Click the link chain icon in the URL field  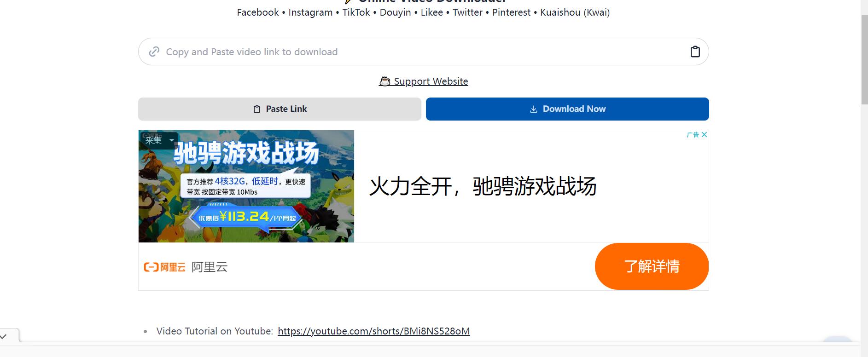click(154, 52)
